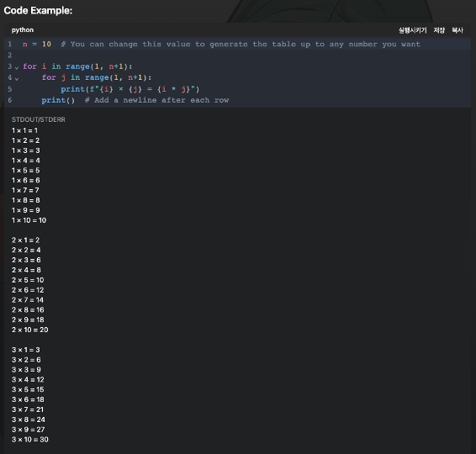
Task: Click output line '3 × 9 = 27'
Action: 28,430
